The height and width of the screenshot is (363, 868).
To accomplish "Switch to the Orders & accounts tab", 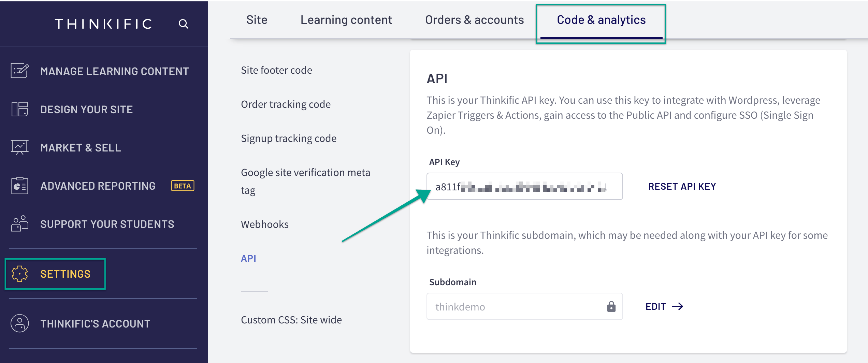I will 474,19.
